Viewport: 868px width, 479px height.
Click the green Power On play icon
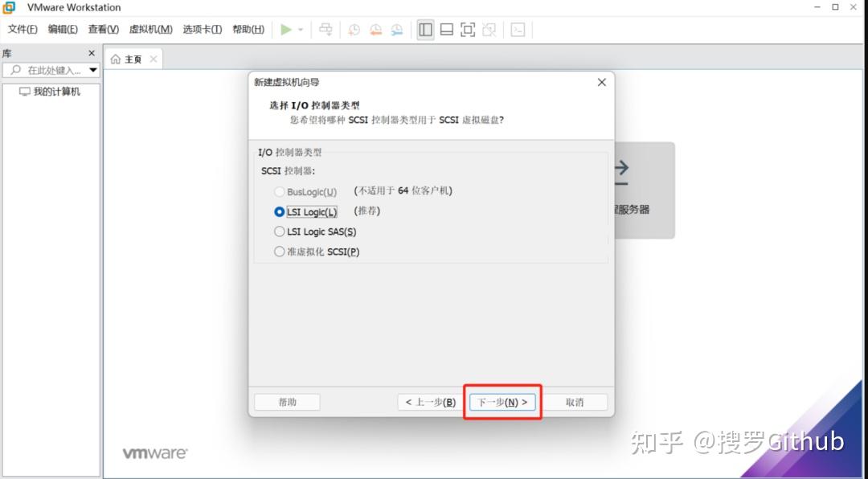pyautogui.click(x=285, y=30)
